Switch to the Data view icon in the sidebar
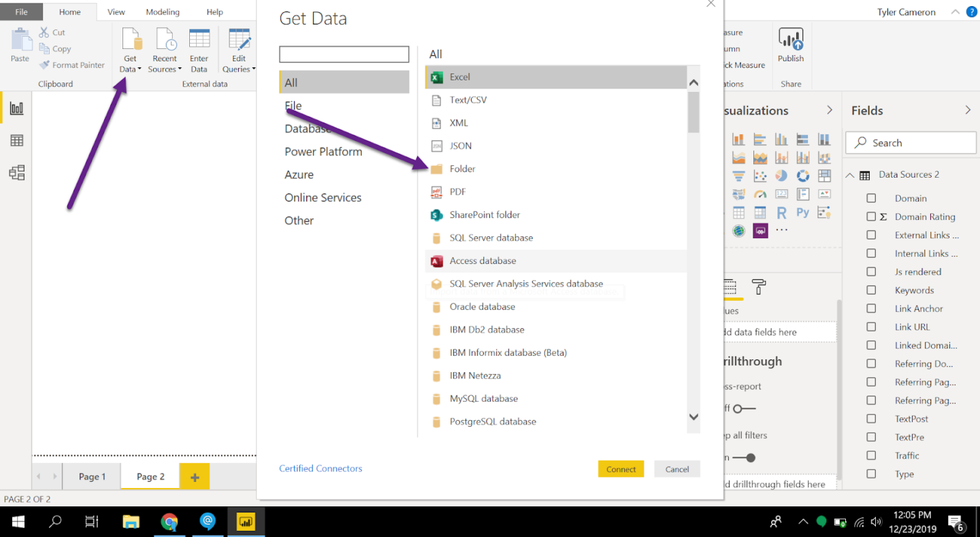 click(17, 141)
